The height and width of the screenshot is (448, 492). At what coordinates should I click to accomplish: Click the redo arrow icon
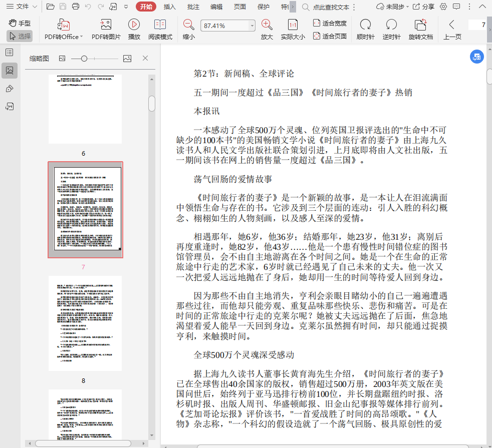(100, 7)
